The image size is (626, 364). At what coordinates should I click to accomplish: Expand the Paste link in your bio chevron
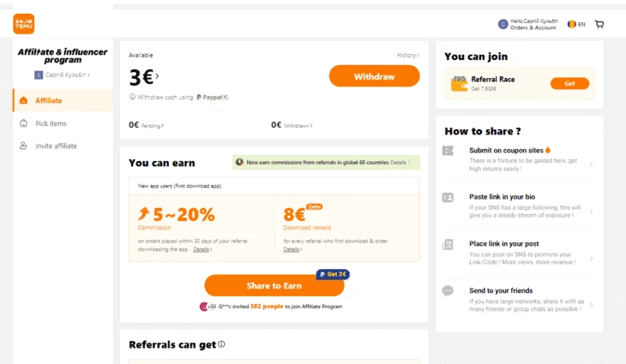(591, 212)
